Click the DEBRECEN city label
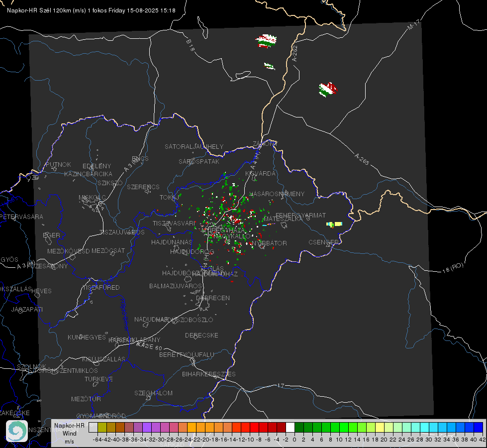The image size is (487, 448). tap(213, 298)
